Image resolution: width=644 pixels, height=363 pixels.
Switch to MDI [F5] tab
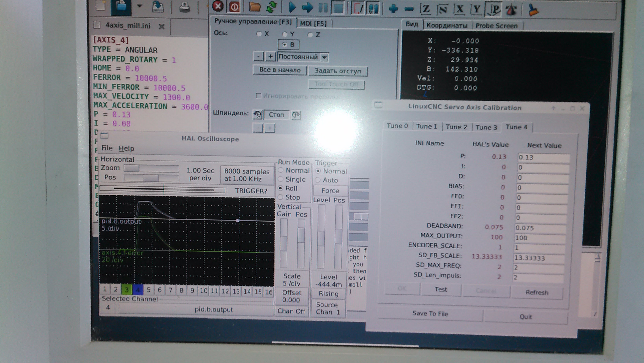coord(313,24)
